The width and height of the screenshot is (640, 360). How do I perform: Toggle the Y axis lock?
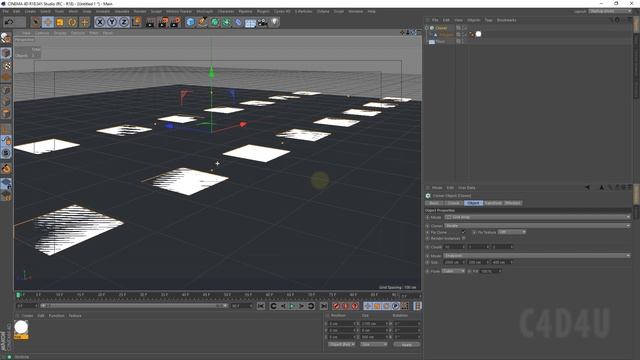coord(111,22)
